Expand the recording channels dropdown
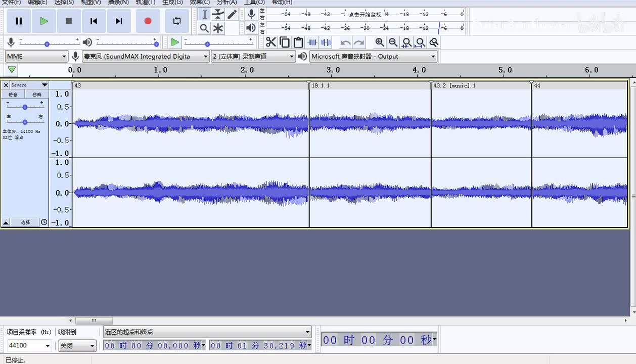This screenshot has width=636, height=364. (x=253, y=56)
